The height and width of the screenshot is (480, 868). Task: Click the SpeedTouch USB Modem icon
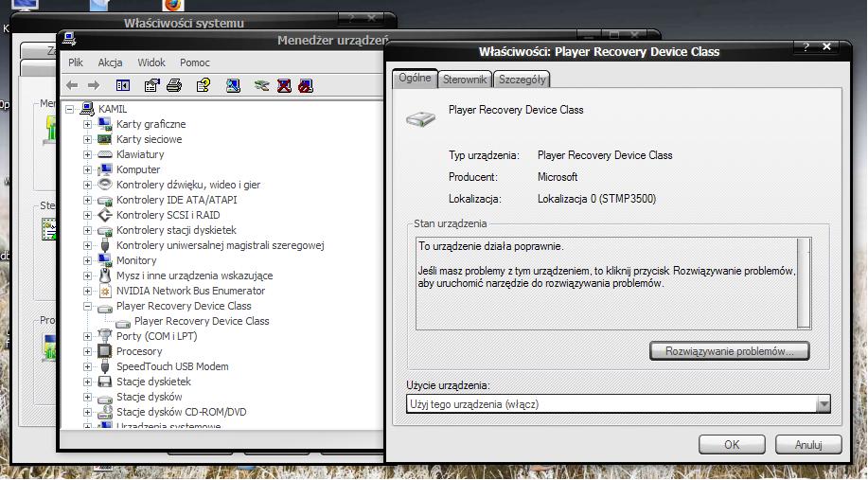(x=105, y=366)
